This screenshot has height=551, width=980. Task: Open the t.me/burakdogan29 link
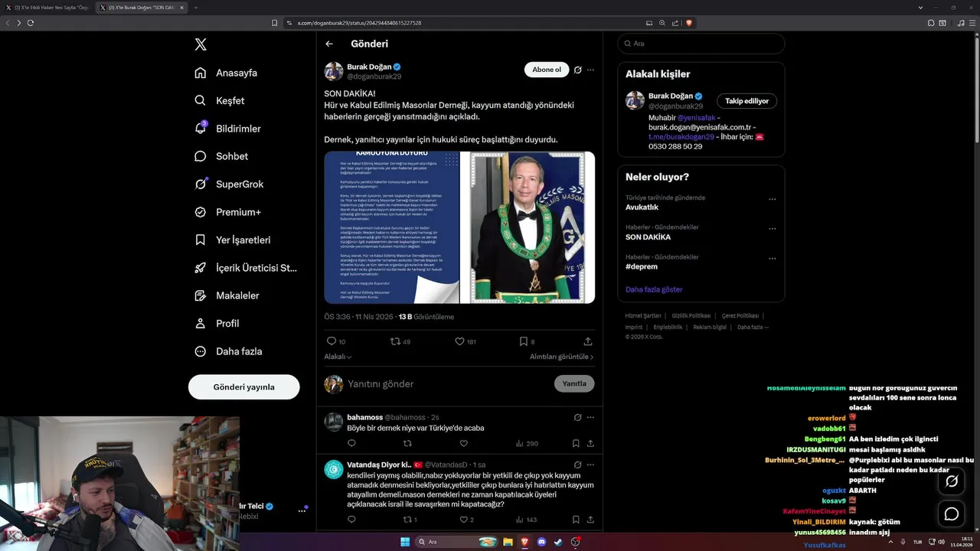coord(681,136)
